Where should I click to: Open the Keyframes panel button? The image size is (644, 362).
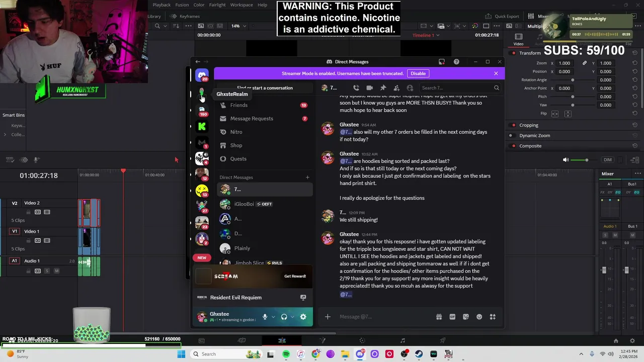186,16
